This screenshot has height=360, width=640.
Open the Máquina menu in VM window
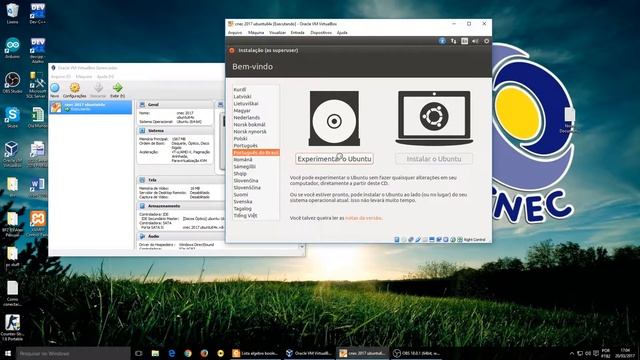pyautogui.click(x=256, y=33)
